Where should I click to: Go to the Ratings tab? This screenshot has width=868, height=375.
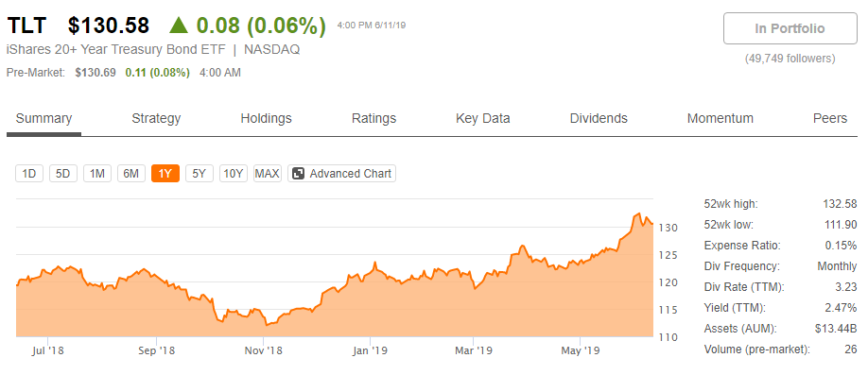point(373,118)
